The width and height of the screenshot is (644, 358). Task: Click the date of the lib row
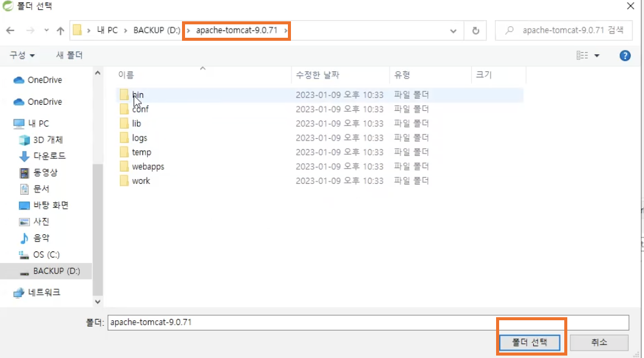pos(339,124)
